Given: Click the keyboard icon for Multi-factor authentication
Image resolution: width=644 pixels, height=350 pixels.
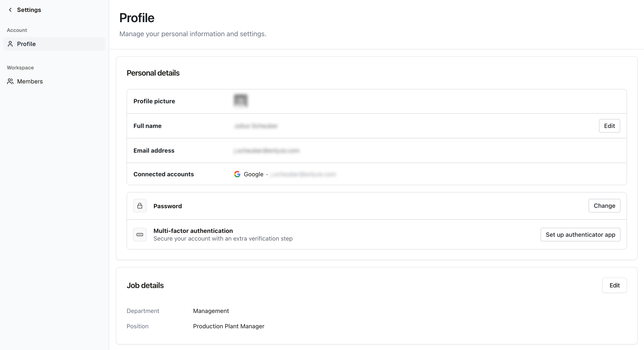Looking at the screenshot, I should tap(140, 235).
